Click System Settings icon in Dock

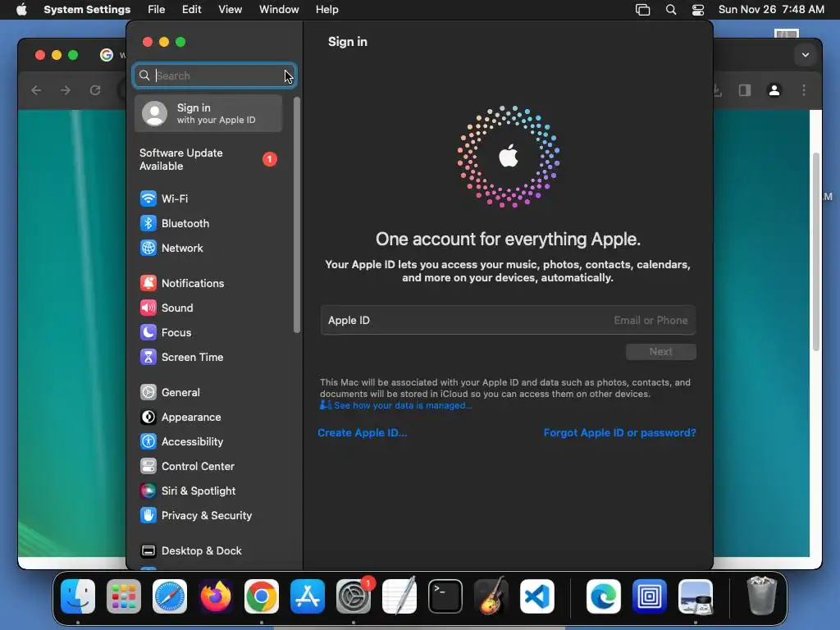354,596
